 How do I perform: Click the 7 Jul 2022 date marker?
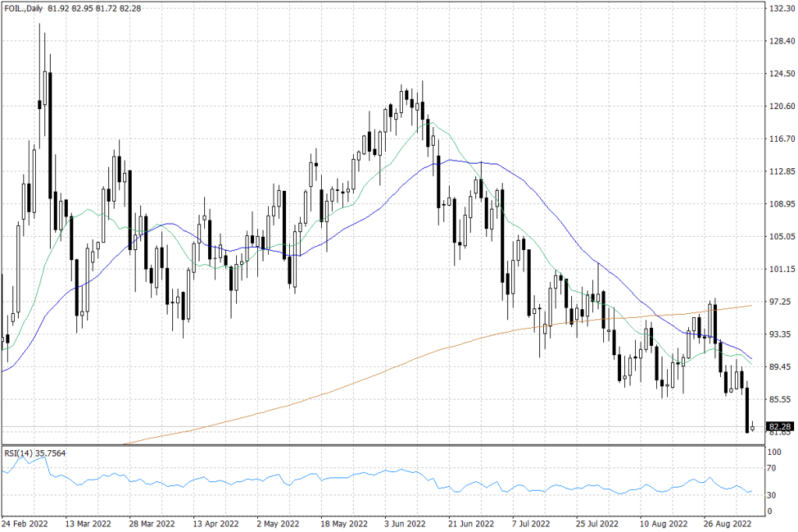[531, 523]
